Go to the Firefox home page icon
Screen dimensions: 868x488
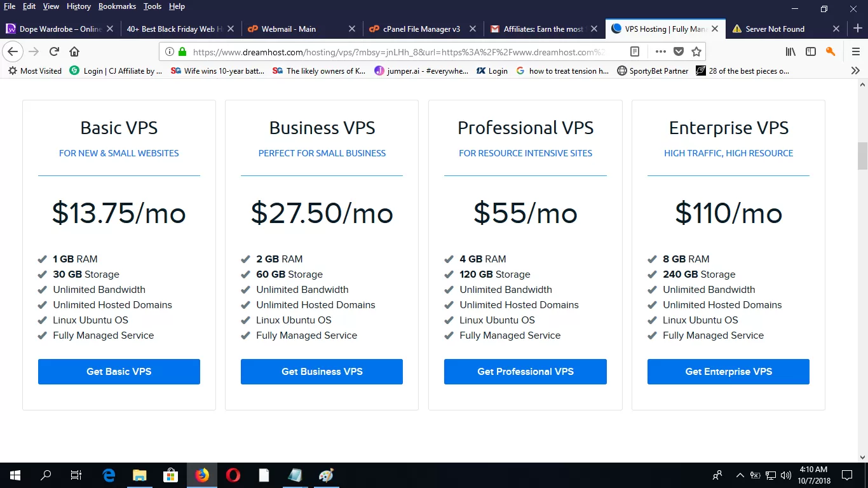click(x=74, y=51)
